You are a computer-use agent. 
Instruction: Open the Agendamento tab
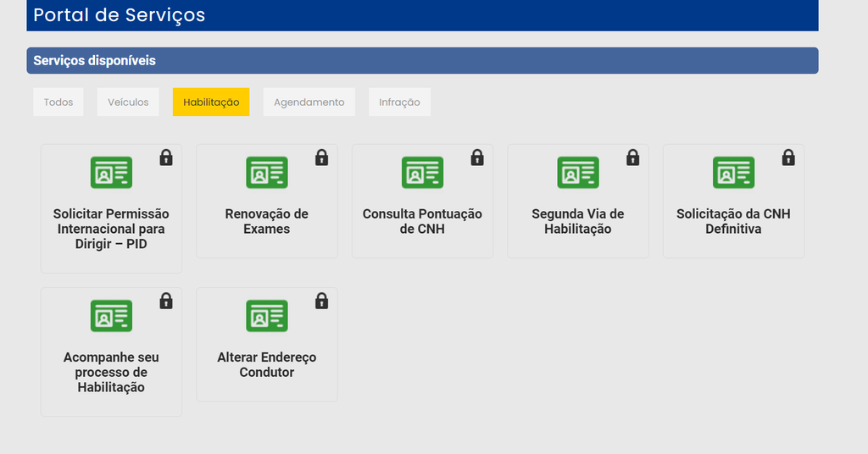(x=309, y=102)
